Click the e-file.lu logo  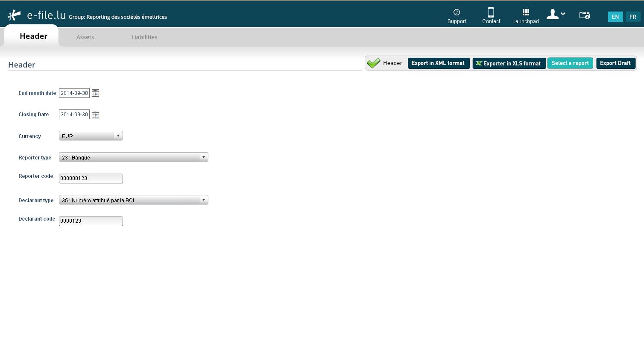click(37, 15)
